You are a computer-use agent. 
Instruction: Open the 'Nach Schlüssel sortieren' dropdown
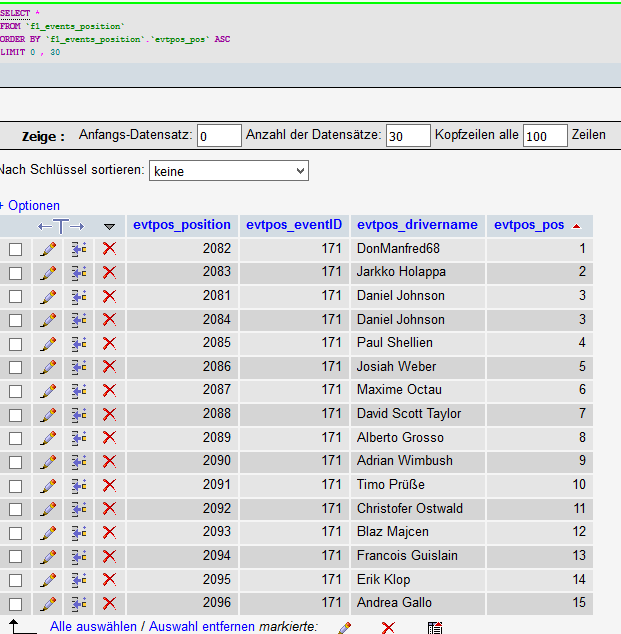[x=228, y=171]
